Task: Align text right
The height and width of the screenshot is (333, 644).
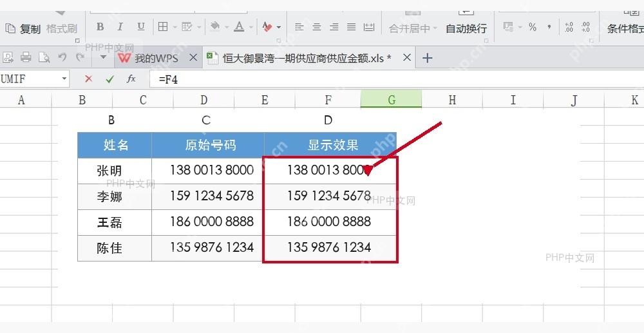Action: tap(334, 27)
